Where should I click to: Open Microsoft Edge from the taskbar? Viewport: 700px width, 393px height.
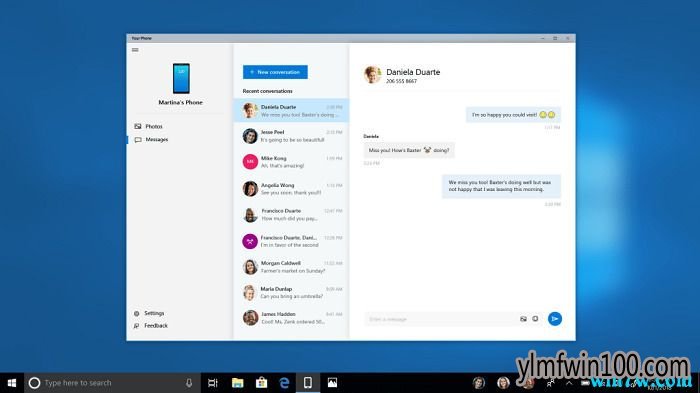(x=284, y=383)
